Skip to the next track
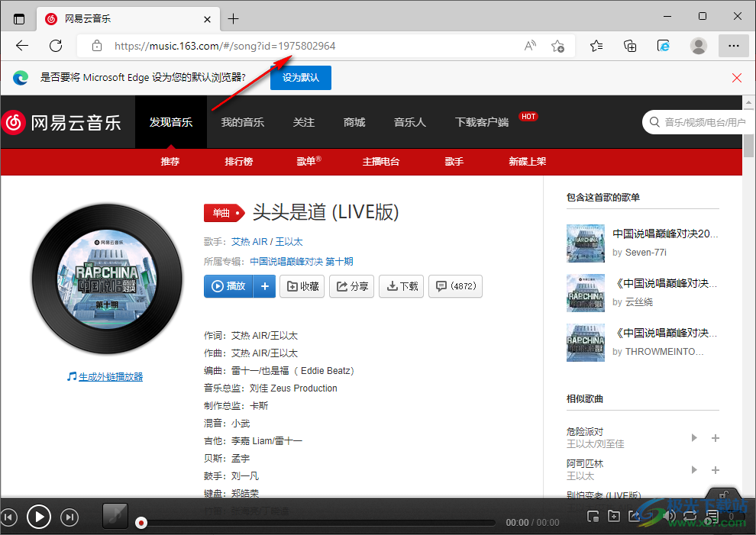 pos(69,517)
